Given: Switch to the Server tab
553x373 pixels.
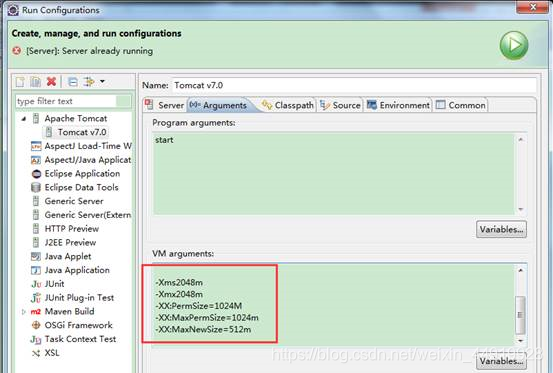Looking at the screenshot, I should [x=165, y=105].
